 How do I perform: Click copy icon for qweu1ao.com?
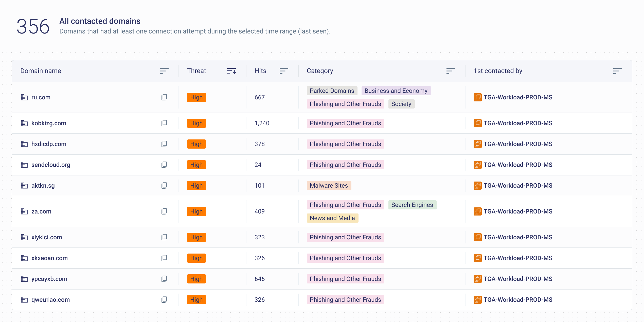coord(164,300)
